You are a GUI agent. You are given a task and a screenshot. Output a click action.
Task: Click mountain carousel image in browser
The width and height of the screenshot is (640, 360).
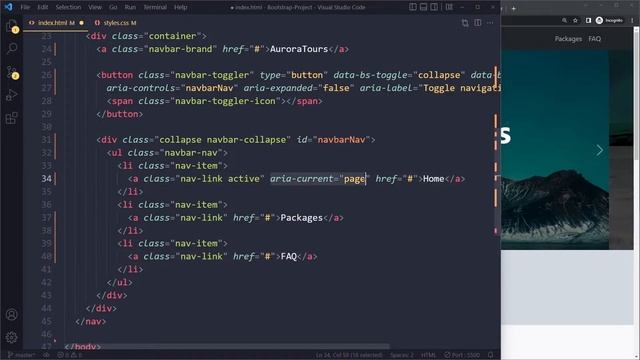coord(555,149)
